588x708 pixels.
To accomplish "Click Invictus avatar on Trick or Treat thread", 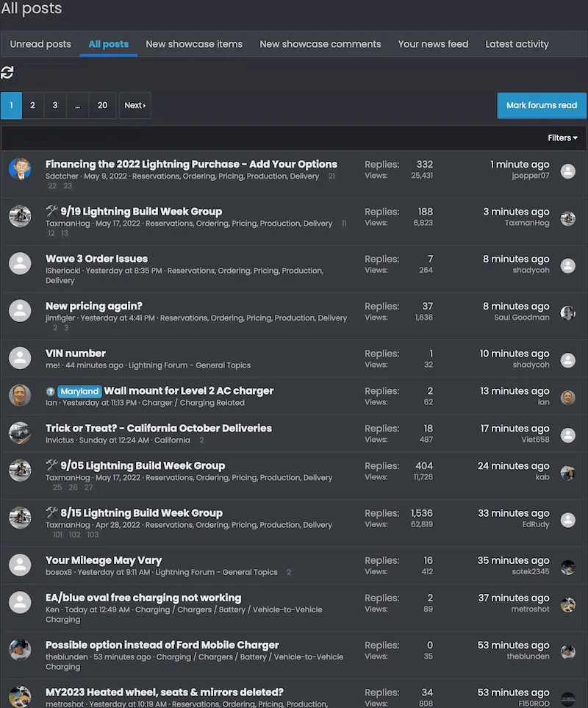I will [x=20, y=433].
